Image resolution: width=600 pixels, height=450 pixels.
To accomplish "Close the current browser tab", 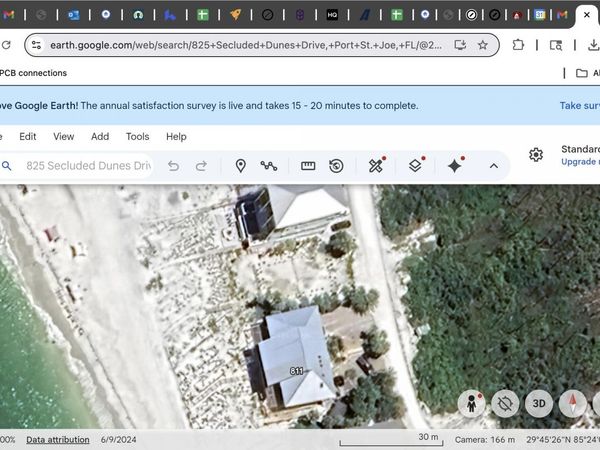I will click(x=587, y=15).
